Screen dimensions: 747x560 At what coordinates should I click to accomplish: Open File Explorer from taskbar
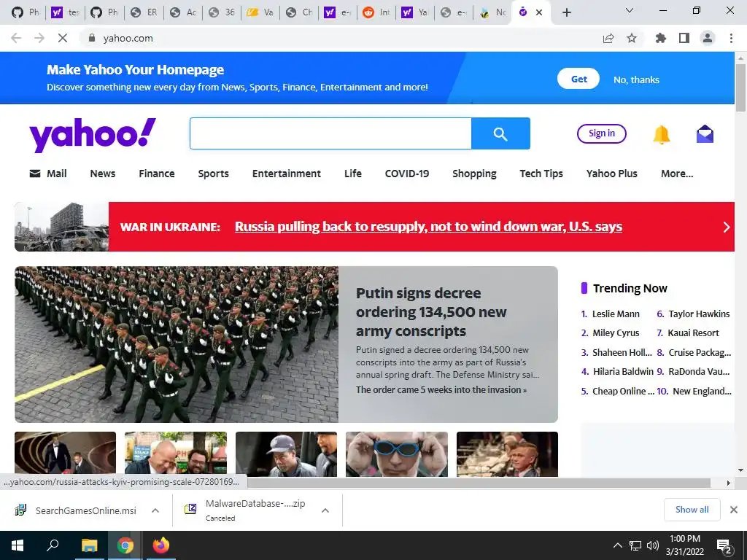tap(89, 545)
